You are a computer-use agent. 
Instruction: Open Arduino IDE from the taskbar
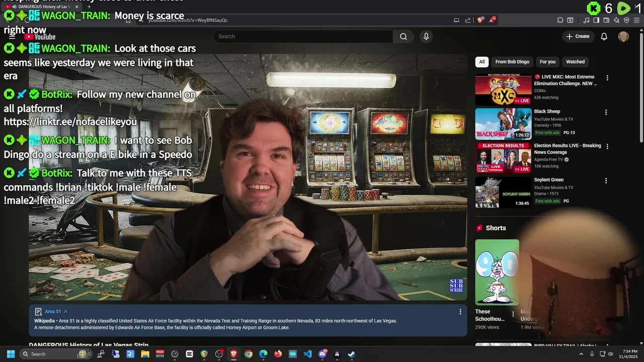[293, 354]
